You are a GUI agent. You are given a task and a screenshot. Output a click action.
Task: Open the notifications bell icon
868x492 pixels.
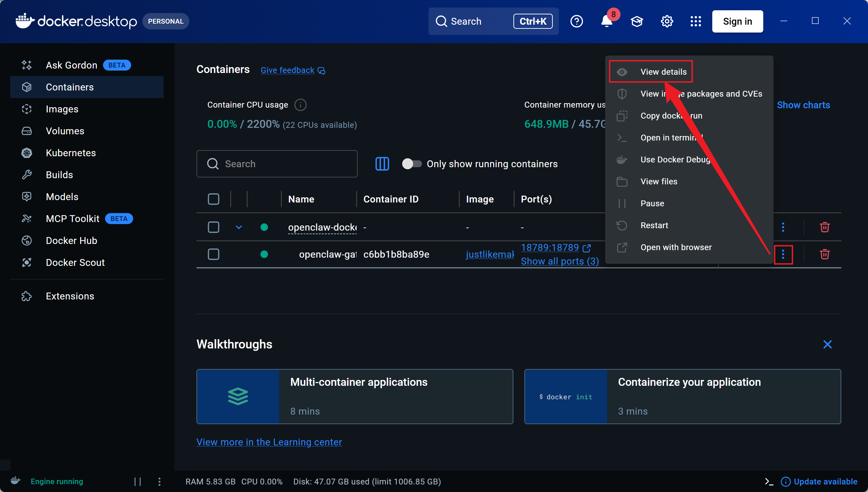coord(607,22)
